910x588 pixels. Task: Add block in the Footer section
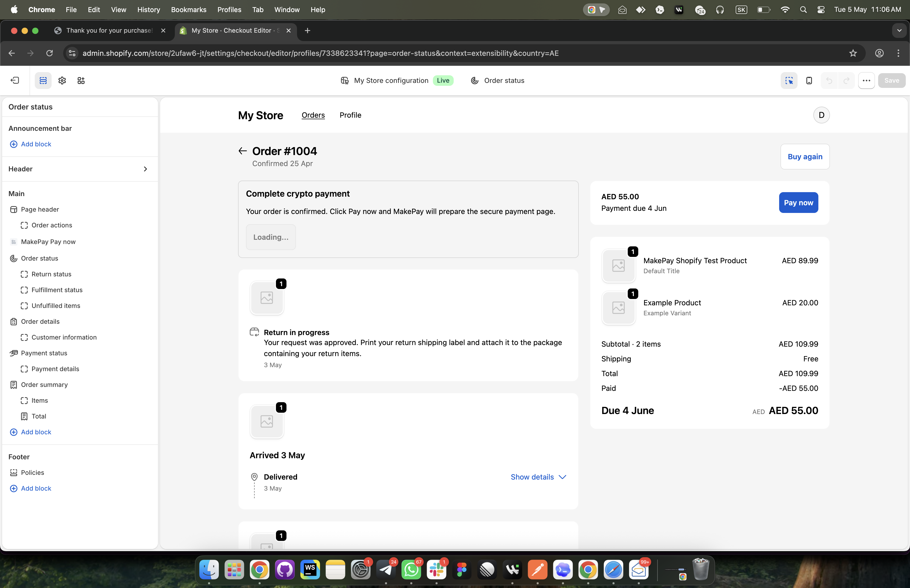[x=30, y=488]
